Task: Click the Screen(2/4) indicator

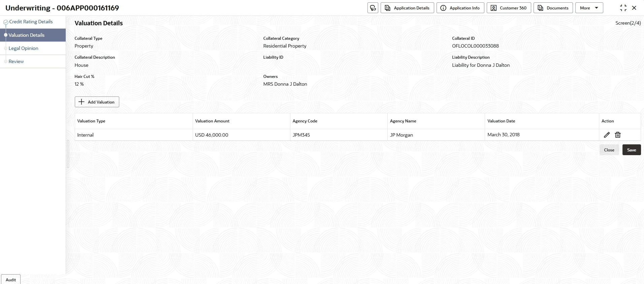Action: click(x=628, y=23)
